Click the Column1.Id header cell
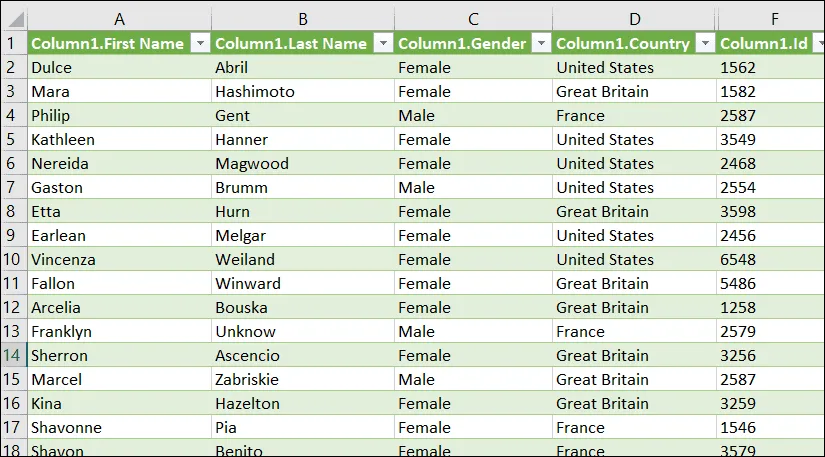The width and height of the screenshot is (825, 457). click(x=760, y=43)
